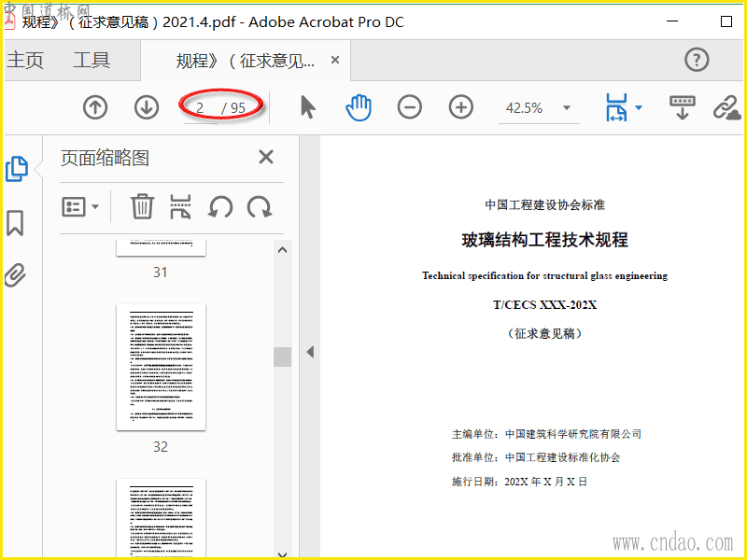Rotate page clockwise
Image resolution: width=747 pixels, height=560 pixels.
260,207
